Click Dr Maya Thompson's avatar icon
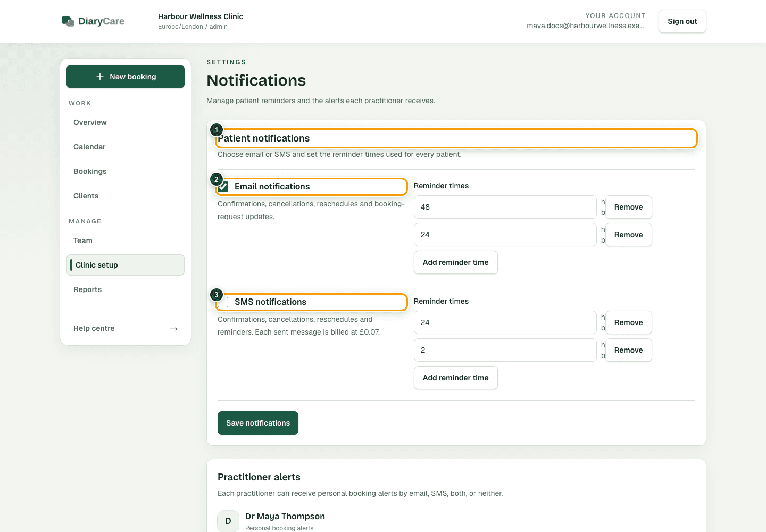 [228, 521]
